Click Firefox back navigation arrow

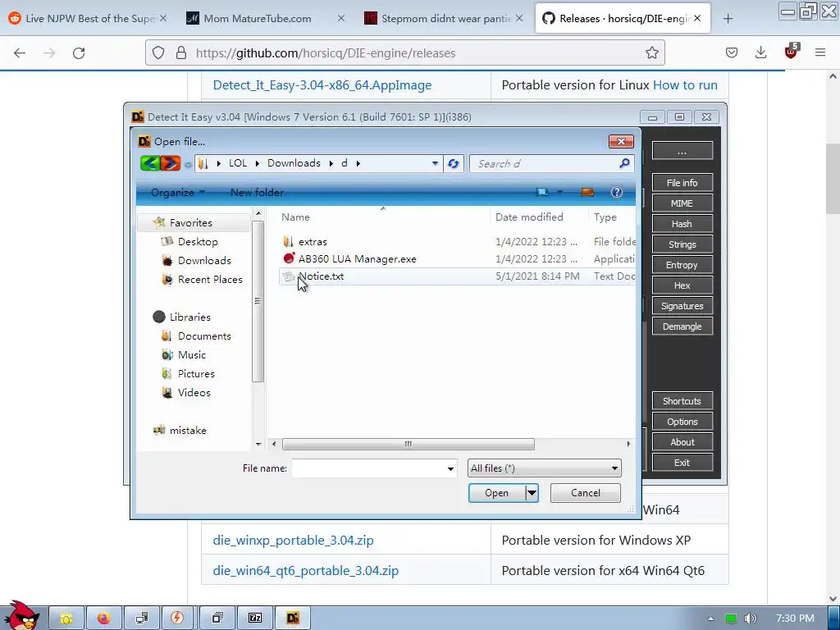coord(20,53)
